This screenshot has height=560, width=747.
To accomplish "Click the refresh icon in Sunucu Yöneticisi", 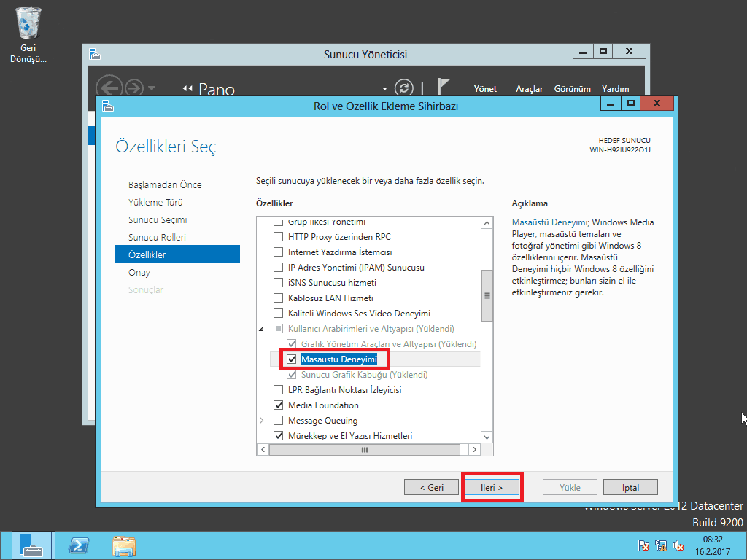I will [404, 87].
